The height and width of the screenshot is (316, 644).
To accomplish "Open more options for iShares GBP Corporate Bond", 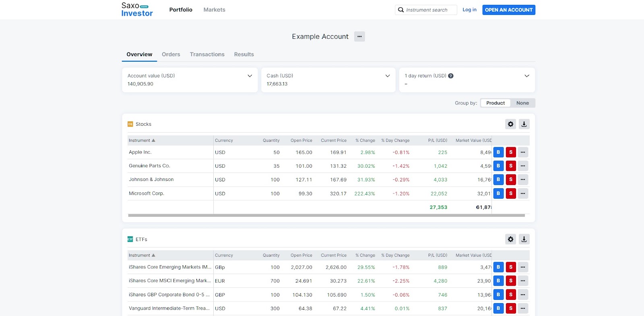I will point(523,295).
